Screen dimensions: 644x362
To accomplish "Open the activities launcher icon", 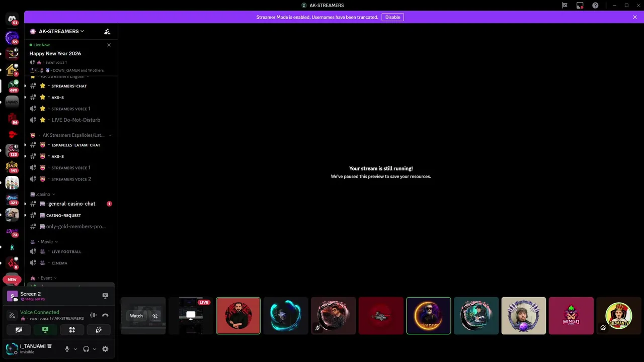I will pyautogui.click(x=72, y=330).
